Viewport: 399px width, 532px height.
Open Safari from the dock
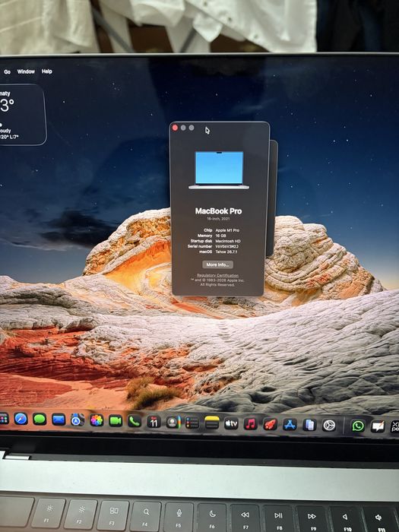[21, 419]
